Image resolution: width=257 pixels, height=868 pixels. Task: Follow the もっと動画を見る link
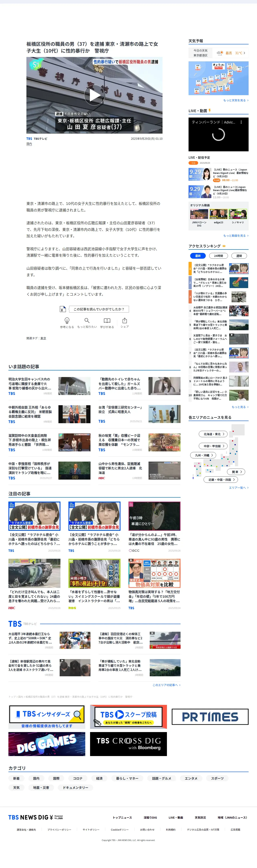pyautogui.click(x=236, y=235)
